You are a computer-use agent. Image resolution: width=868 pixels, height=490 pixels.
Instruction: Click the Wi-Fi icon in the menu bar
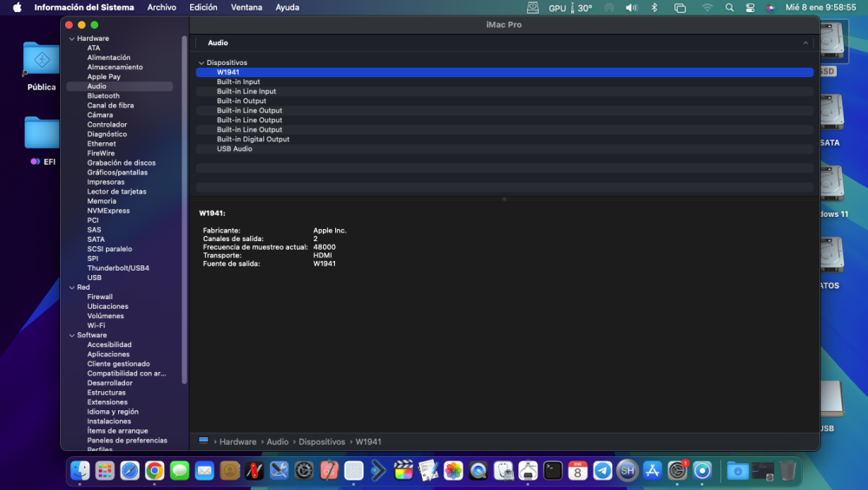pyautogui.click(x=707, y=7)
